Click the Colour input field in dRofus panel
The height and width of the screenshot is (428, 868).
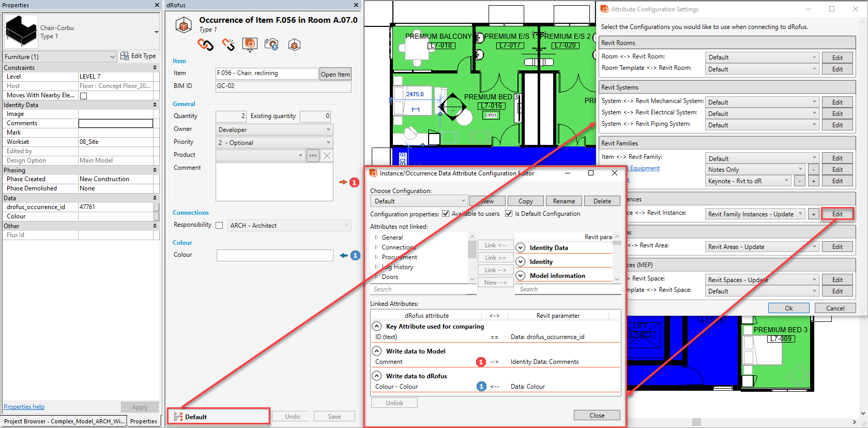[275, 255]
